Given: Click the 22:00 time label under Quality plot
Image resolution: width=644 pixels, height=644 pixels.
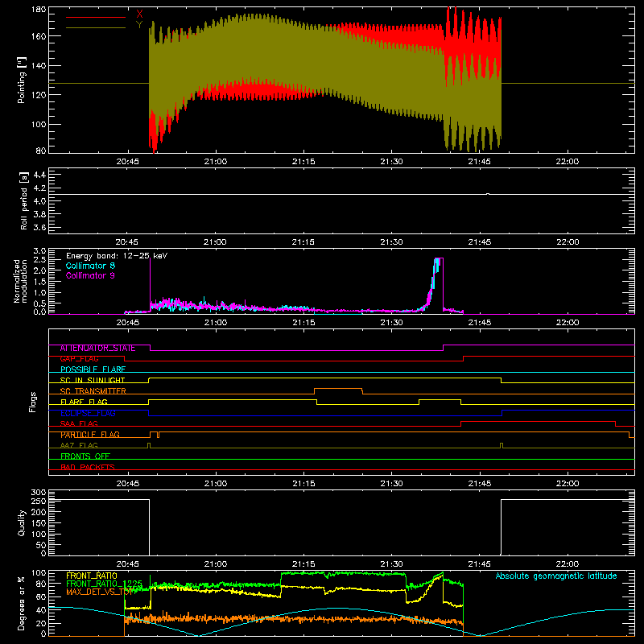Looking at the screenshot, I should click(x=568, y=564).
